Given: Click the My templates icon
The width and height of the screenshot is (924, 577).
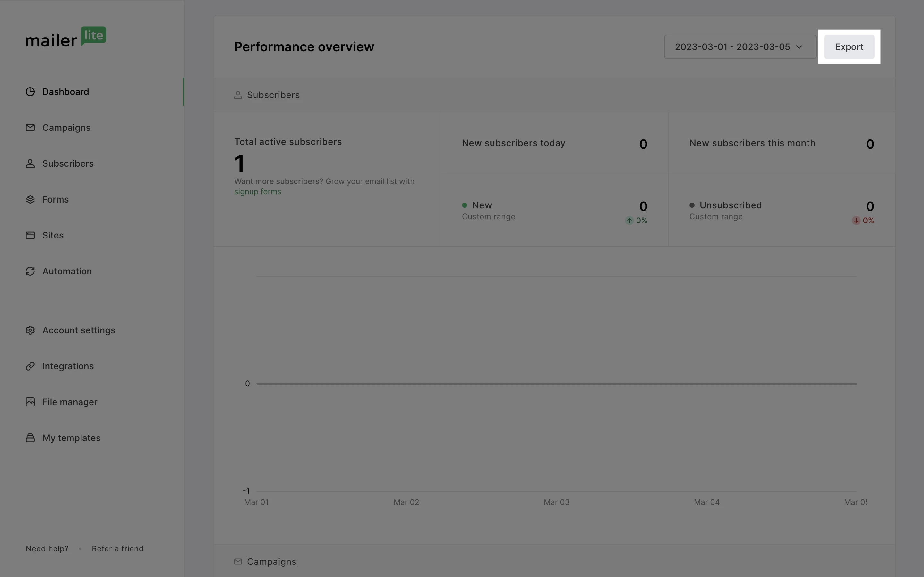Looking at the screenshot, I should point(30,438).
